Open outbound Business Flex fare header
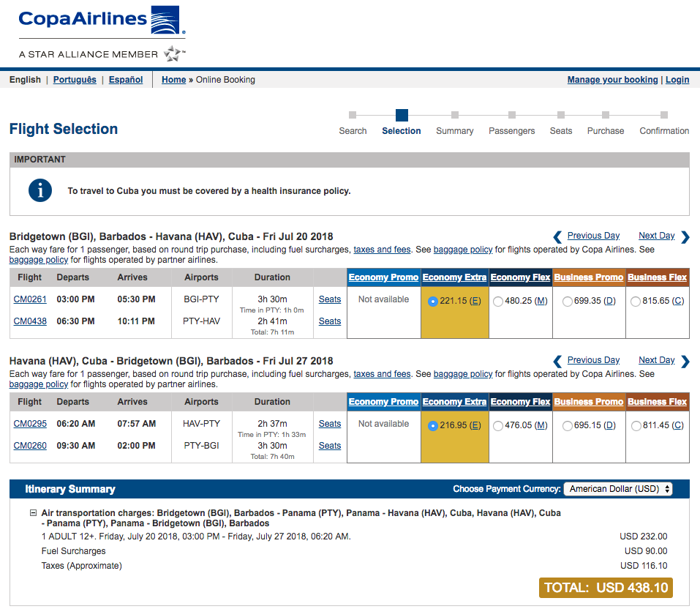Screen dimensions: 700x609 pyautogui.click(x=657, y=277)
